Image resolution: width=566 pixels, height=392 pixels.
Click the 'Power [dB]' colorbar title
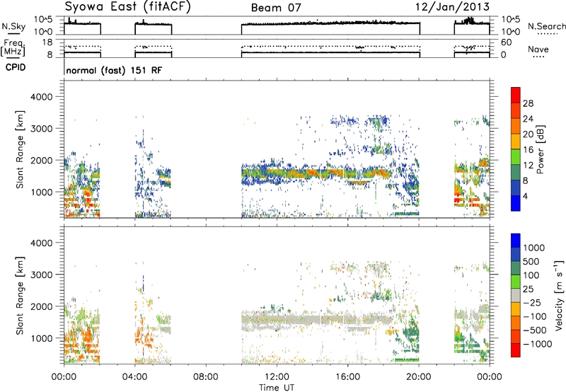[x=540, y=149]
